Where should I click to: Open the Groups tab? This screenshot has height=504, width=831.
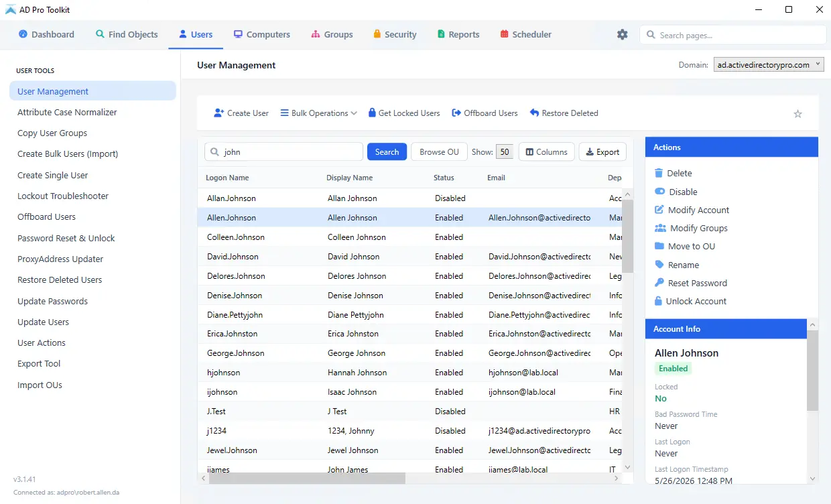tap(332, 34)
